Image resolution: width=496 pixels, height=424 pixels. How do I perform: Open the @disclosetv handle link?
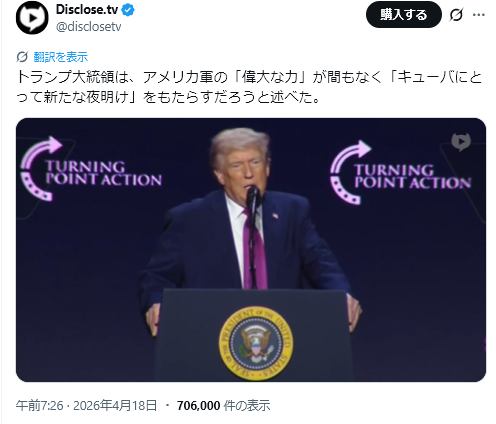(x=89, y=27)
